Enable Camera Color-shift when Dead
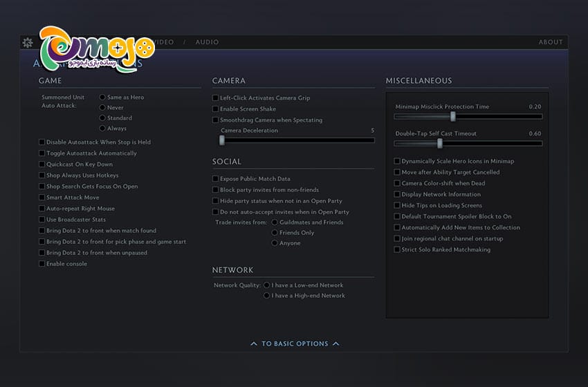This screenshot has width=588, height=387. 397,183
